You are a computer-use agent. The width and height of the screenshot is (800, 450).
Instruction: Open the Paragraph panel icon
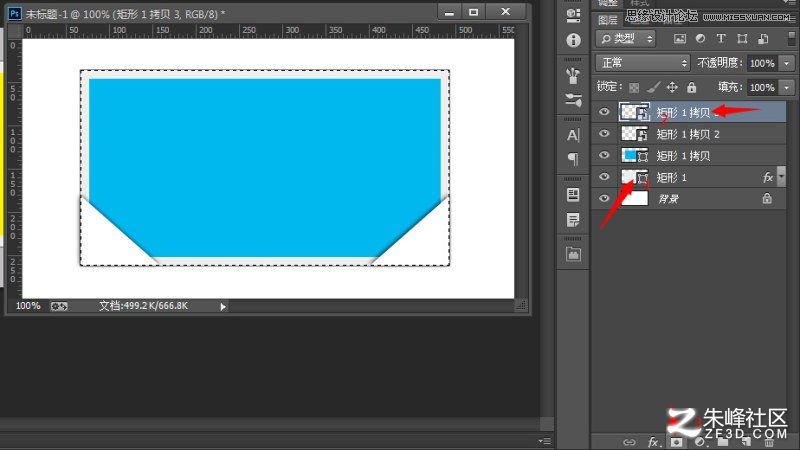[x=573, y=159]
